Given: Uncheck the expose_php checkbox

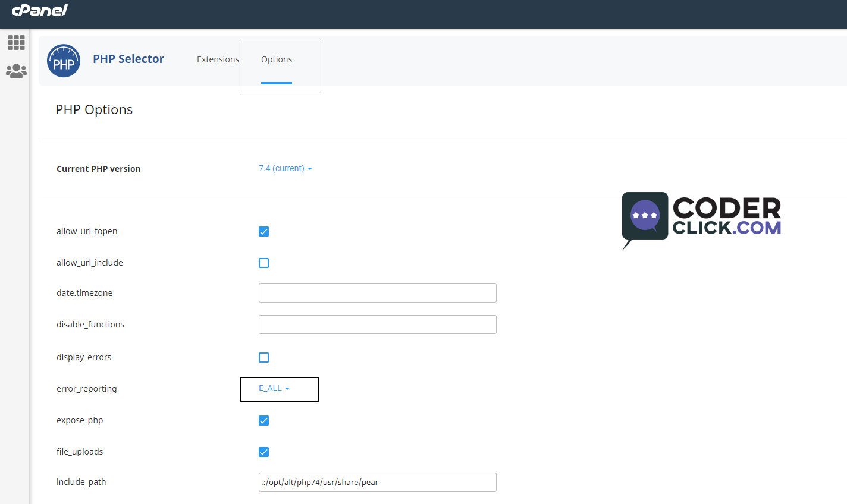Looking at the screenshot, I should coord(263,420).
